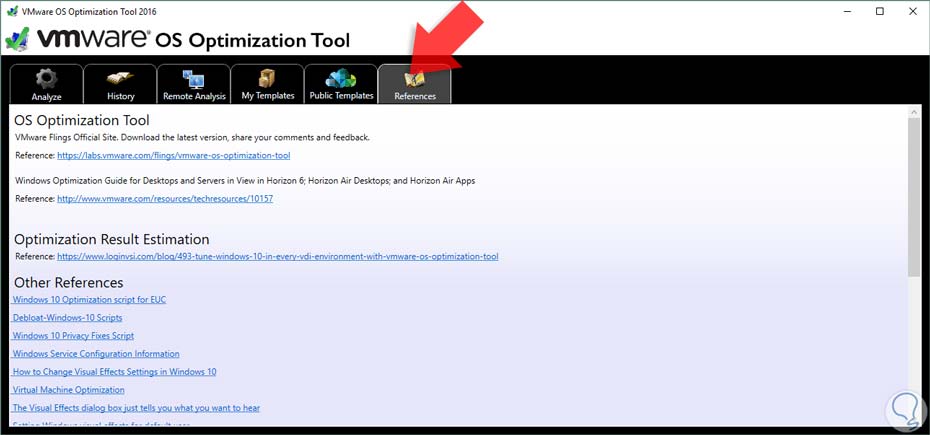The image size is (930, 435).
Task: Open Windows Service Configuration Information link
Action: point(96,354)
